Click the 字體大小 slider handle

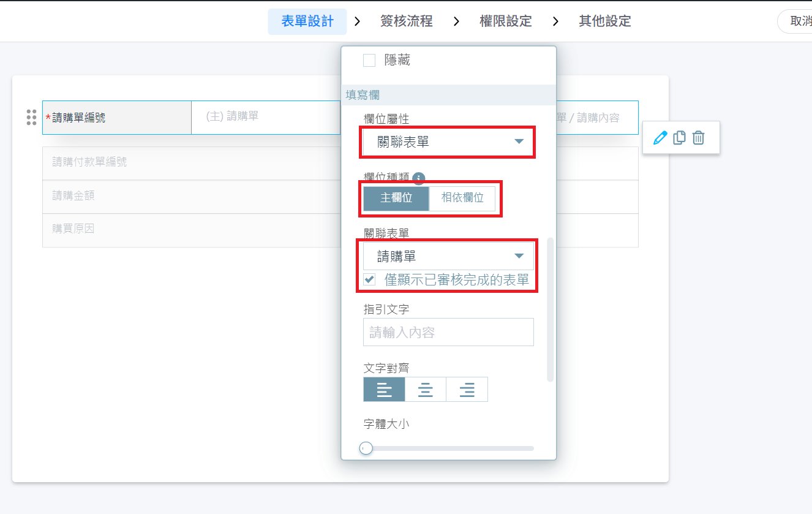click(366, 448)
